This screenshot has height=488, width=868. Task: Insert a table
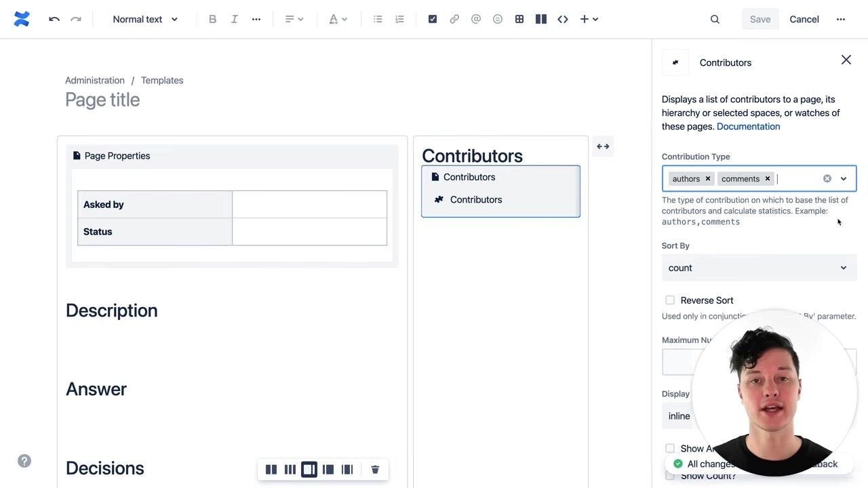[x=519, y=19]
